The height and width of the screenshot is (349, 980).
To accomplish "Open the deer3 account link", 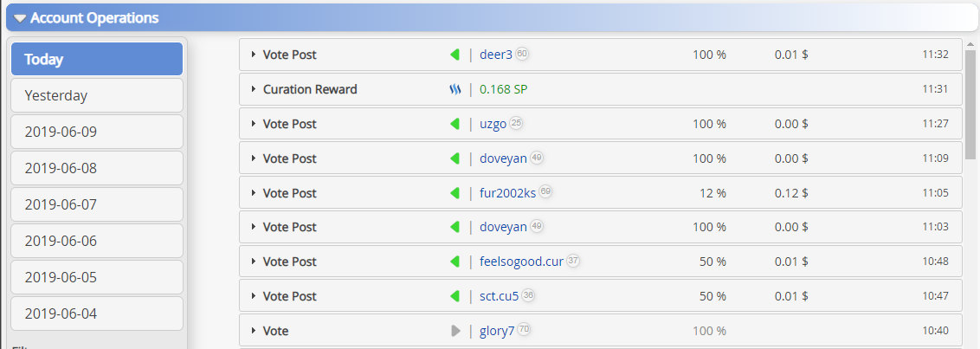I will pos(496,55).
